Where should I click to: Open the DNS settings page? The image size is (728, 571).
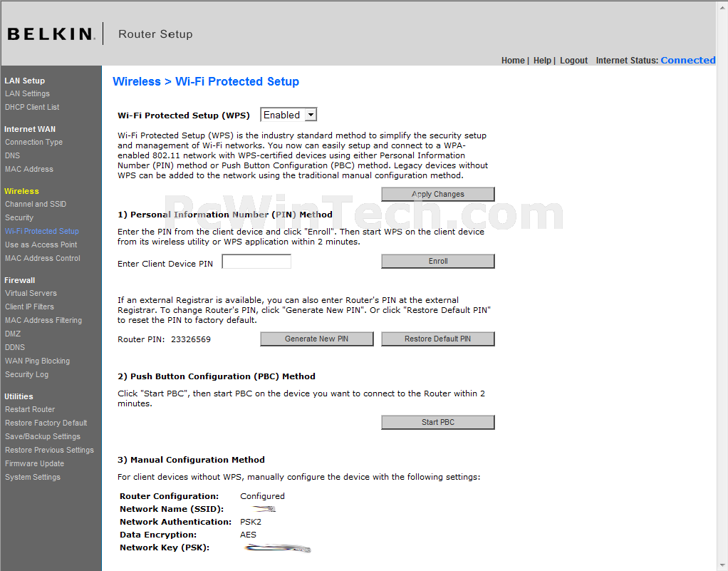(x=13, y=155)
